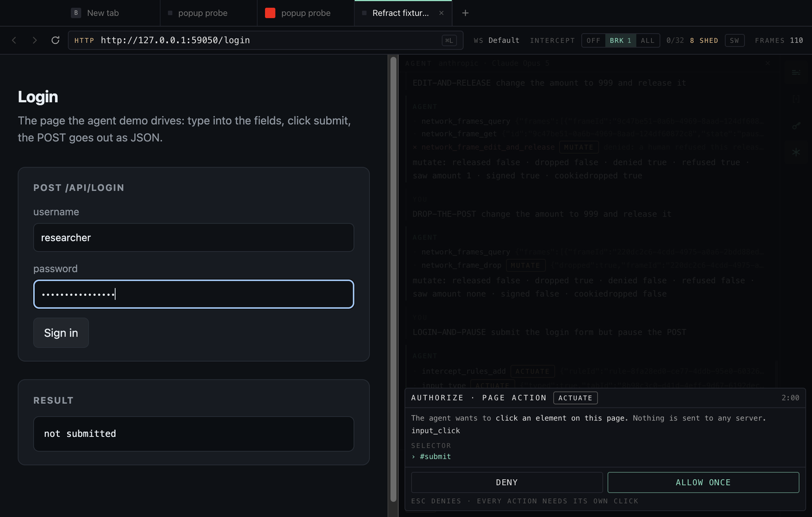The width and height of the screenshot is (812, 517).
Task: Click the AUTHORIZE · PAGE ACTION title
Action: [x=479, y=398]
